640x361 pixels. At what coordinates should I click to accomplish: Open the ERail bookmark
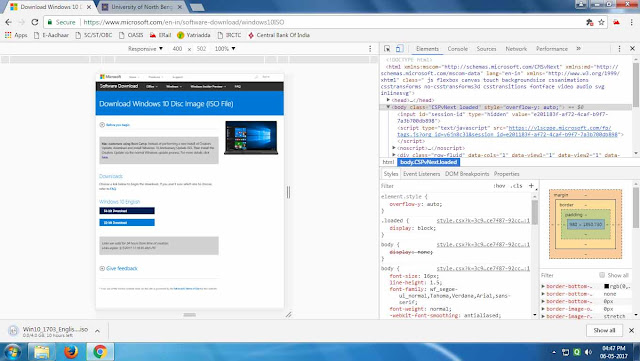tap(160, 35)
